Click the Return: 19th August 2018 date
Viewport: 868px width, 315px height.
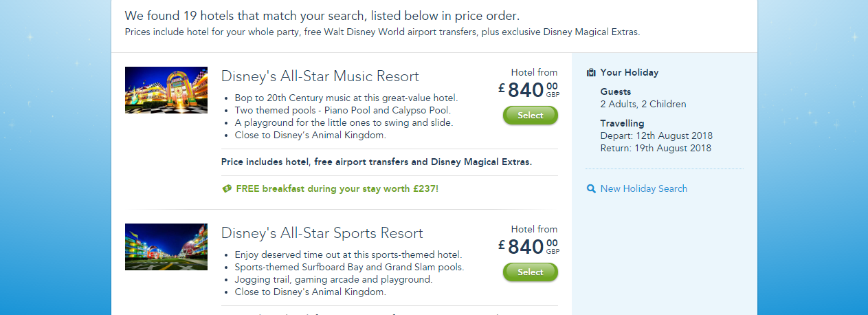[655, 148]
